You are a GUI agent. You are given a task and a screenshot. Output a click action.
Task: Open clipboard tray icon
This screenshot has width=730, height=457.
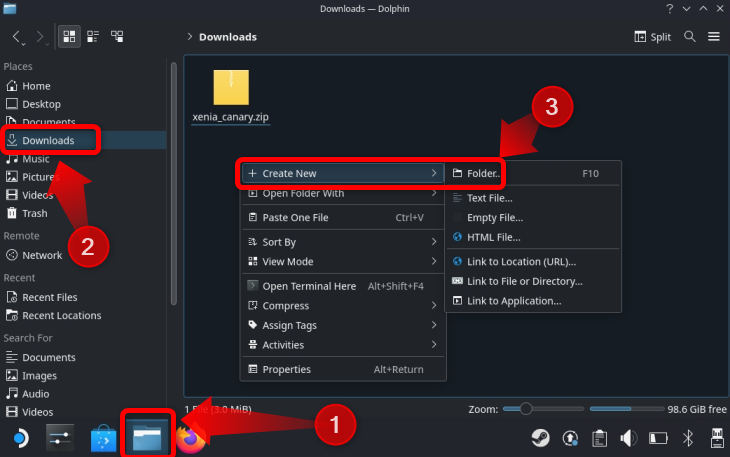coord(599,438)
